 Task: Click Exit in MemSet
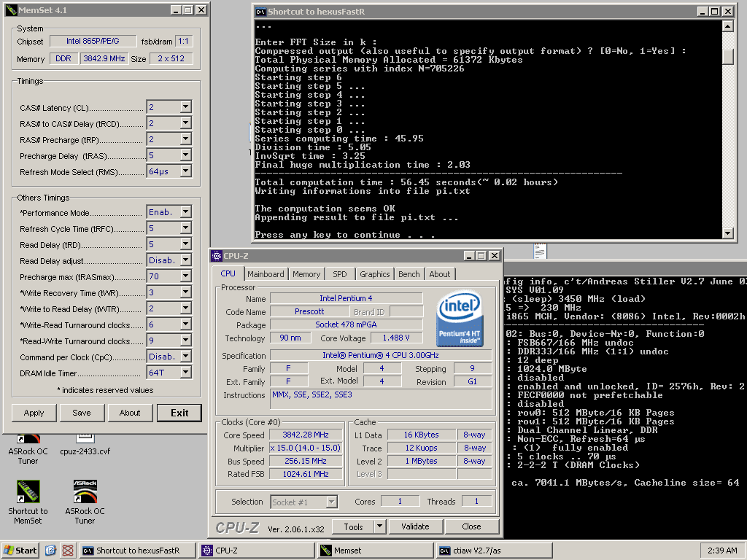(x=179, y=413)
